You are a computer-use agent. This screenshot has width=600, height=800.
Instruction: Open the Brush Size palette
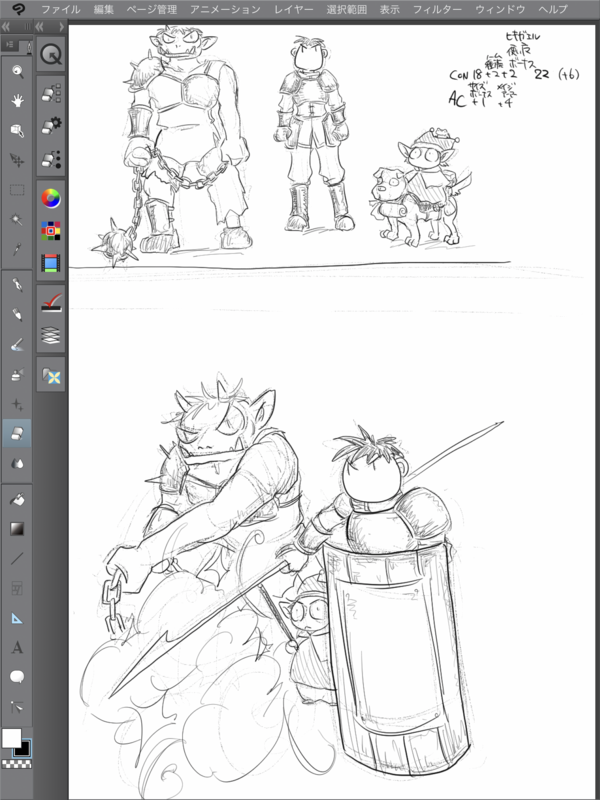coord(51,158)
